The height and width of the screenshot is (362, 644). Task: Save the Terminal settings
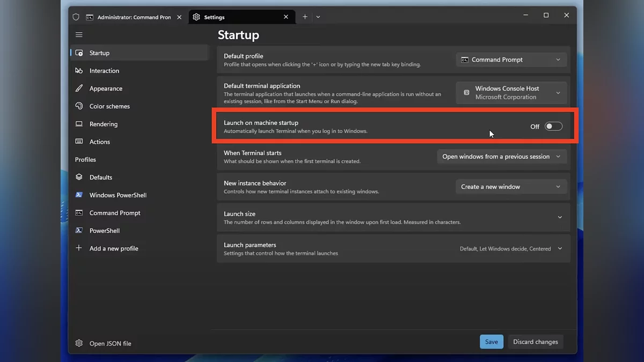pyautogui.click(x=491, y=342)
